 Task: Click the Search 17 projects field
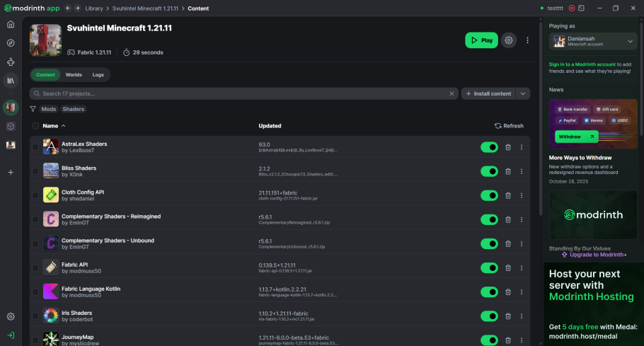[241, 93]
